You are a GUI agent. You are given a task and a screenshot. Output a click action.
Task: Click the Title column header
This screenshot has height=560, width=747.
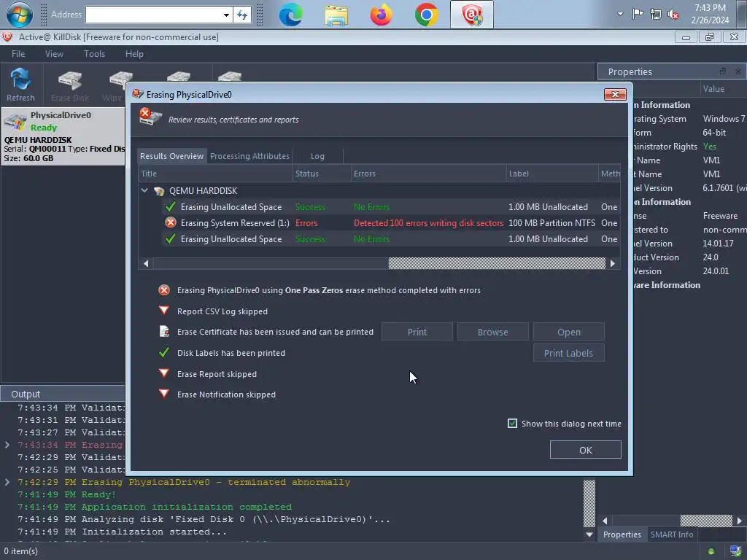coord(215,174)
